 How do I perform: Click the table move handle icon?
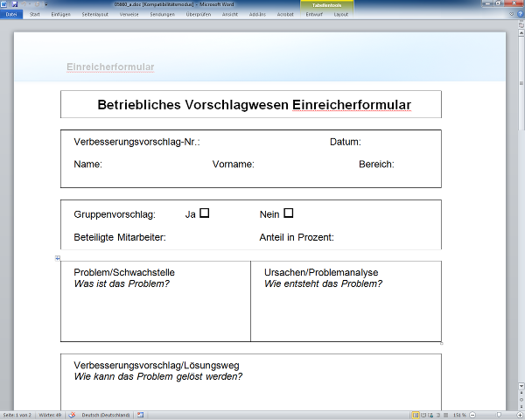57,258
